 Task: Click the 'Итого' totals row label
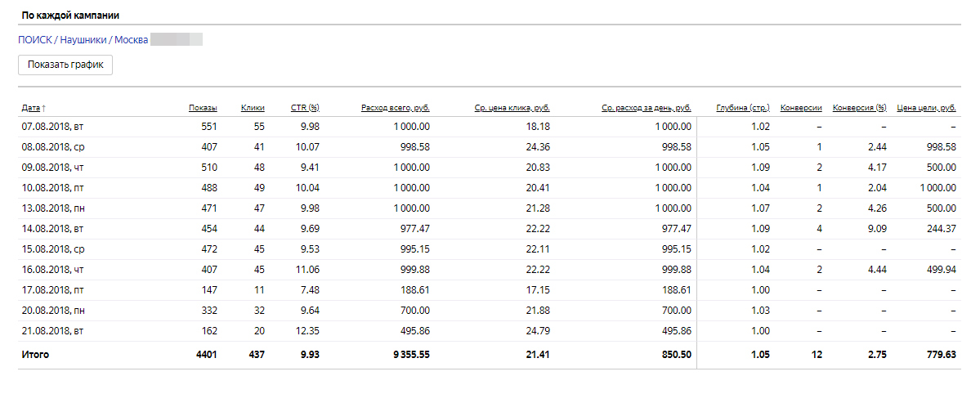click(36, 355)
